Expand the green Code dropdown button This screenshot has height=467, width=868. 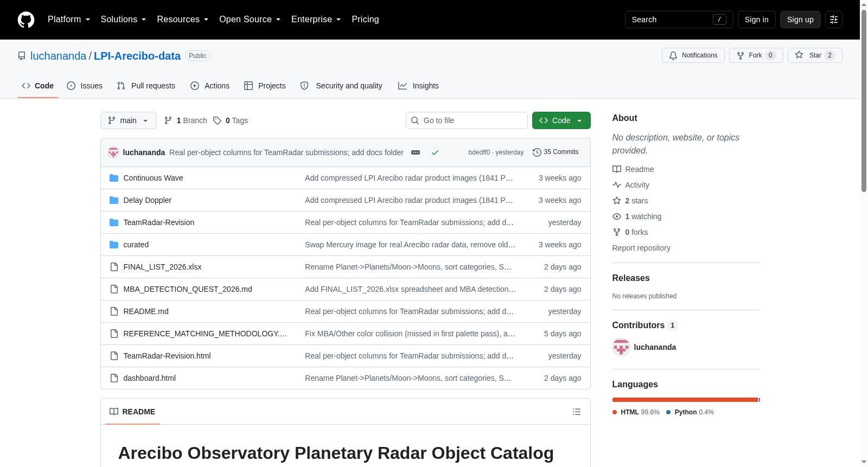point(561,120)
